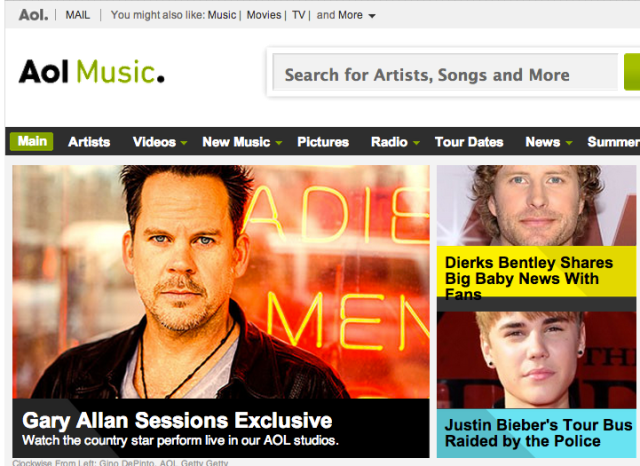Image resolution: width=640 pixels, height=466 pixels.
Task: Expand the News dropdown arrow
Action: [x=569, y=142]
